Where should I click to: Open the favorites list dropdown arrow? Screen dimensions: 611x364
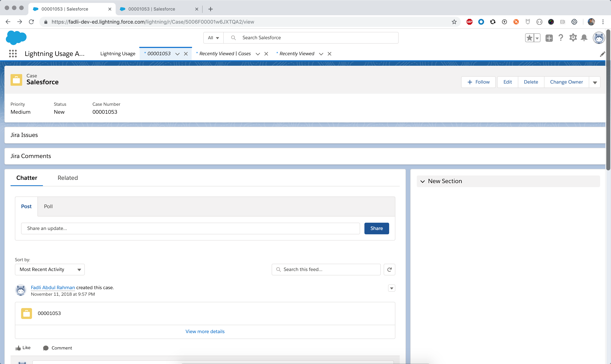click(537, 38)
